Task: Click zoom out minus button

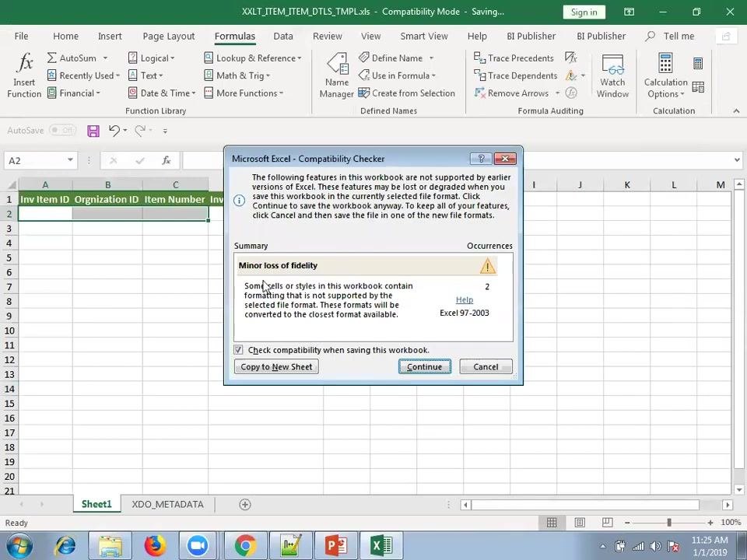Action: (x=627, y=523)
